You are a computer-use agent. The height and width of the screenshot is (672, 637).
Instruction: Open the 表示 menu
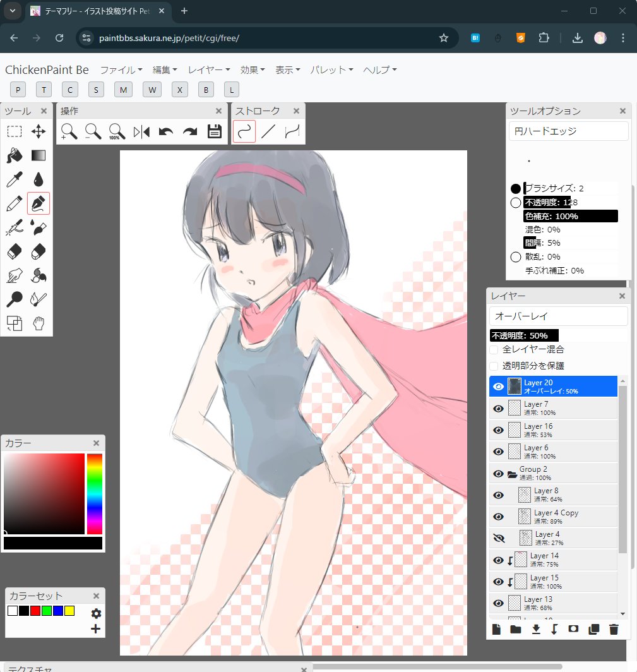click(x=288, y=69)
